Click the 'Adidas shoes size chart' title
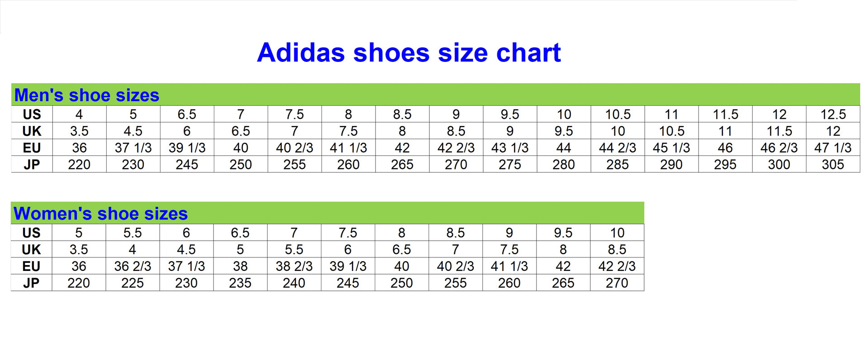The width and height of the screenshot is (868, 359). click(x=409, y=53)
